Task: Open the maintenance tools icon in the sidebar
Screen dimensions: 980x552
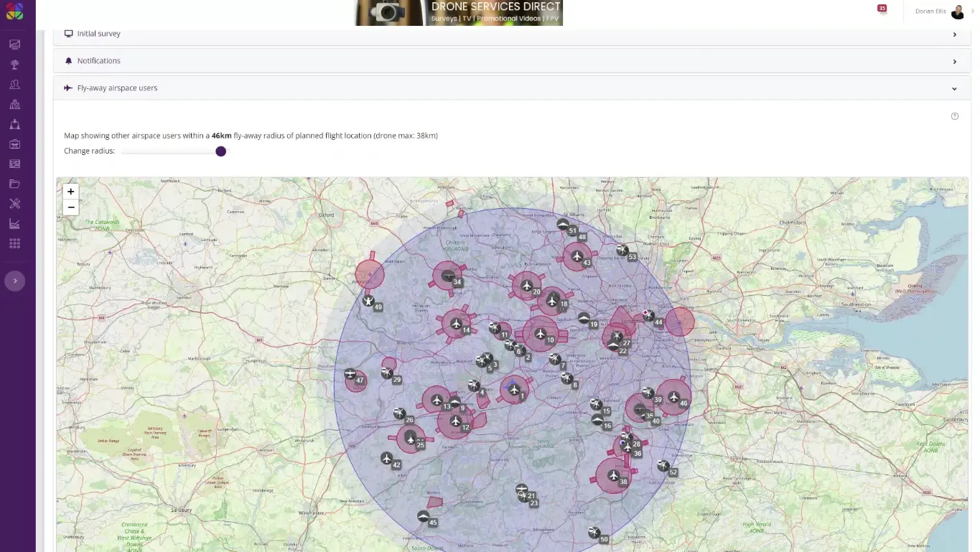Action: pos(14,204)
